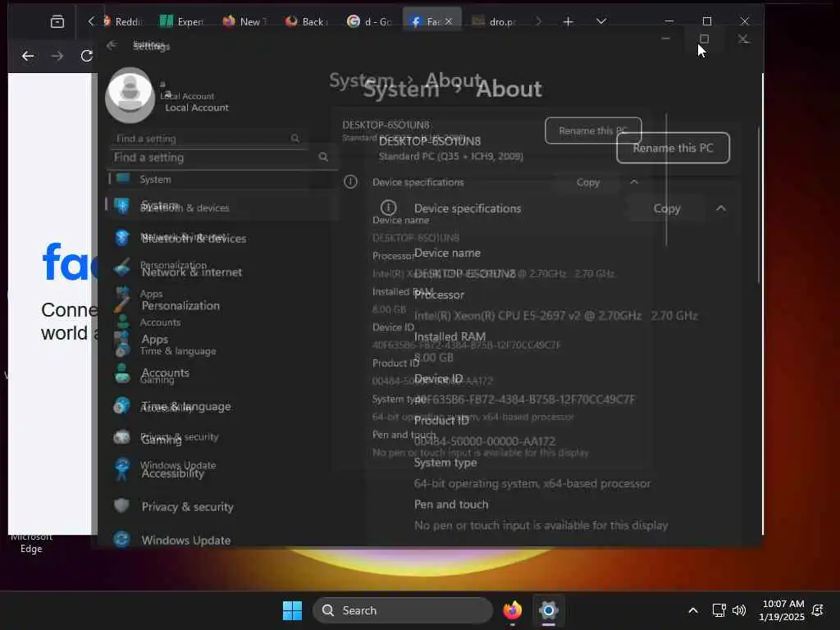The width and height of the screenshot is (840, 630).
Task: Open the Windows Start menu
Action: pyautogui.click(x=293, y=610)
